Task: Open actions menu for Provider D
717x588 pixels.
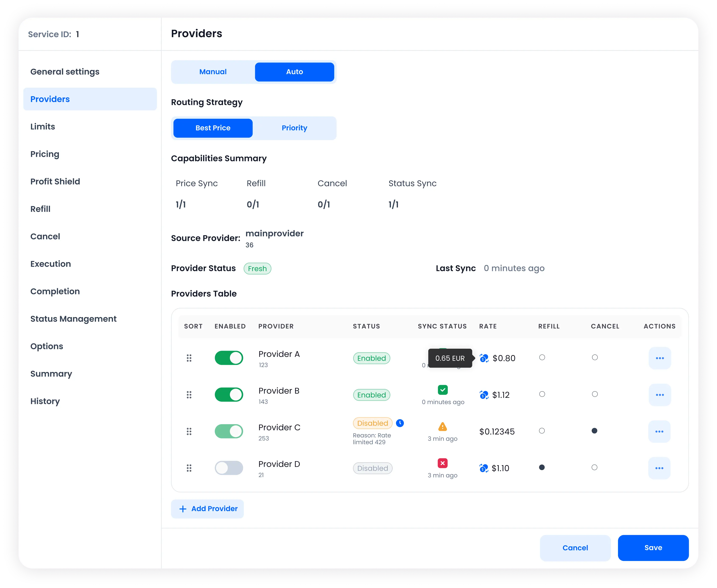Action: click(x=659, y=468)
